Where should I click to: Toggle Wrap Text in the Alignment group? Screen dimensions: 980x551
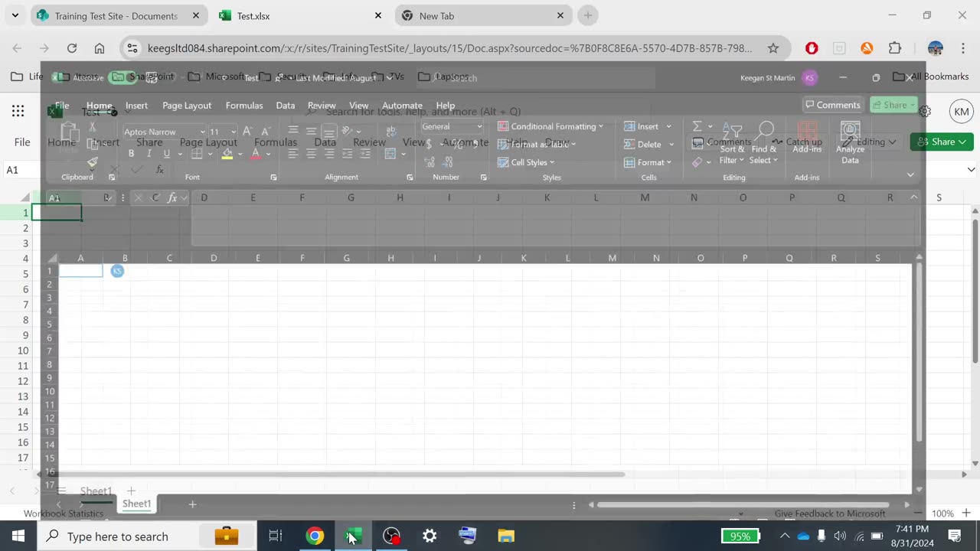(391, 132)
